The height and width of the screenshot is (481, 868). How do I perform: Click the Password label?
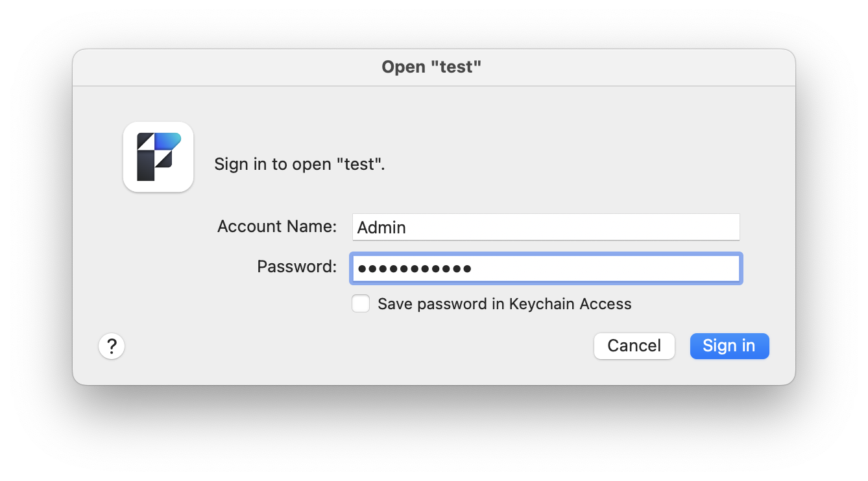pos(296,266)
